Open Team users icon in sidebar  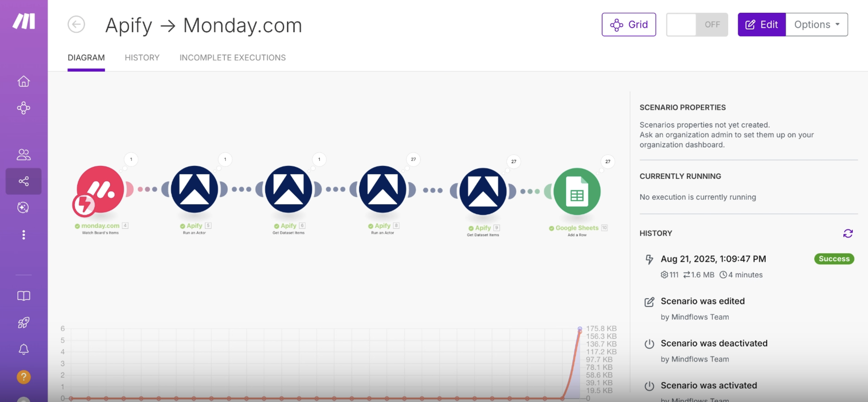click(x=24, y=155)
